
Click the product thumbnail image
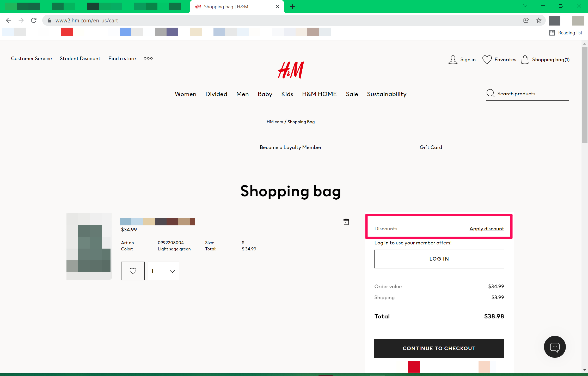tap(89, 246)
